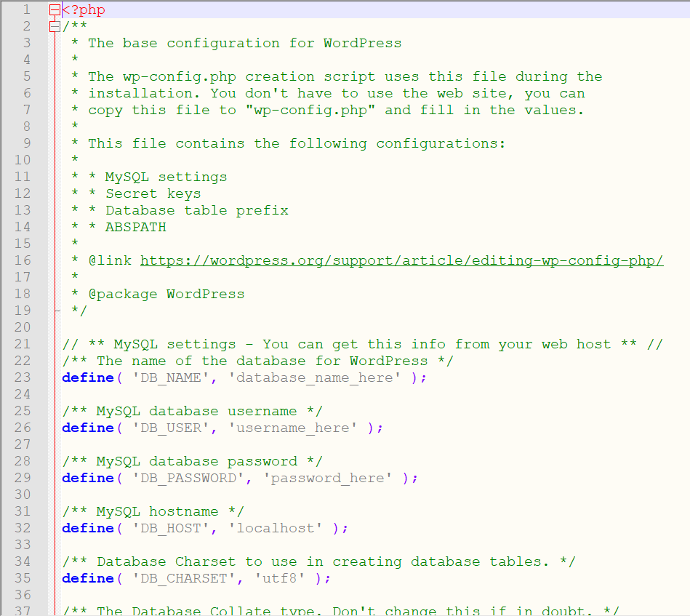Click the 'This file contains the following configurations:' line
Image resolution: width=690 pixels, height=616 pixels.
coord(297,143)
